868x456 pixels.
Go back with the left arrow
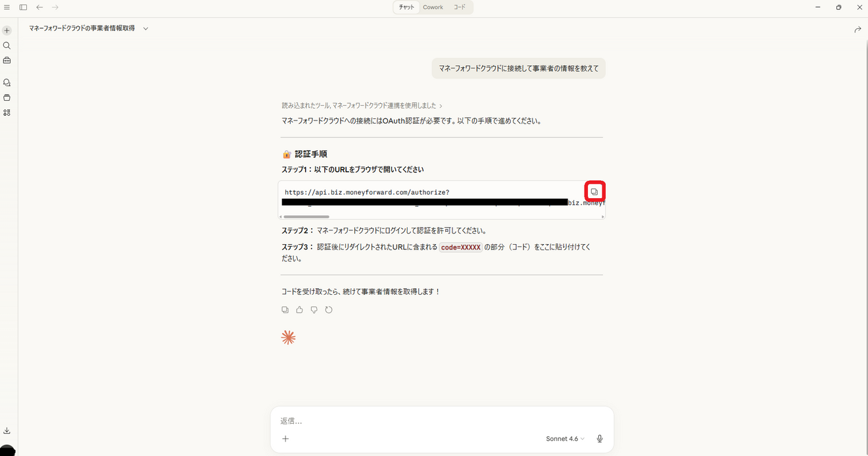39,7
